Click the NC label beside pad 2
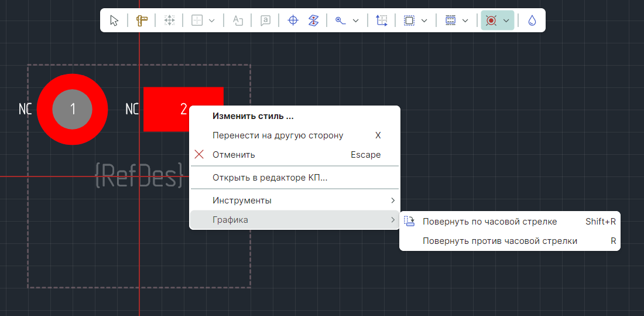Viewport: 644px width, 316px height. [x=132, y=109]
